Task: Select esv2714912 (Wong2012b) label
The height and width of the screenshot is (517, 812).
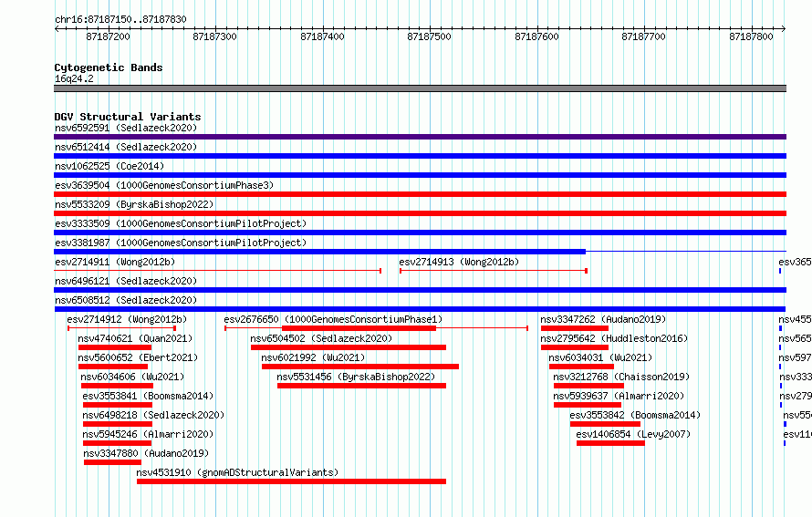Action: pos(127,319)
